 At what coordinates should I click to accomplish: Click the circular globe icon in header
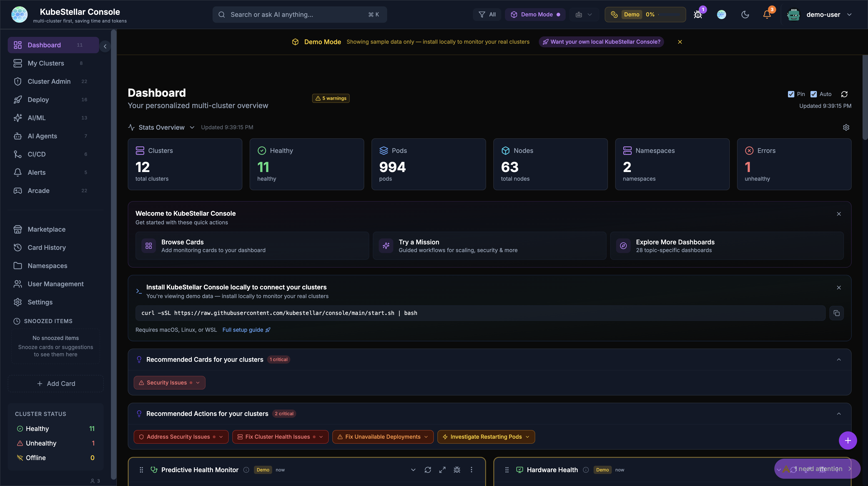coord(721,15)
